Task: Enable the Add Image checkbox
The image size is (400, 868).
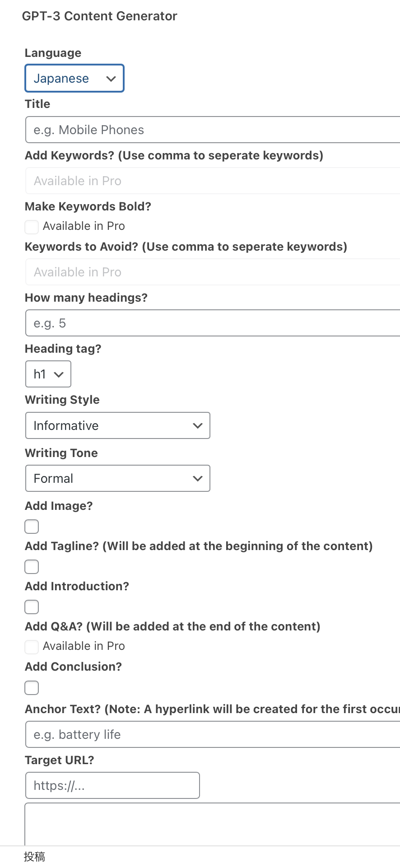Action: tap(32, 527)
